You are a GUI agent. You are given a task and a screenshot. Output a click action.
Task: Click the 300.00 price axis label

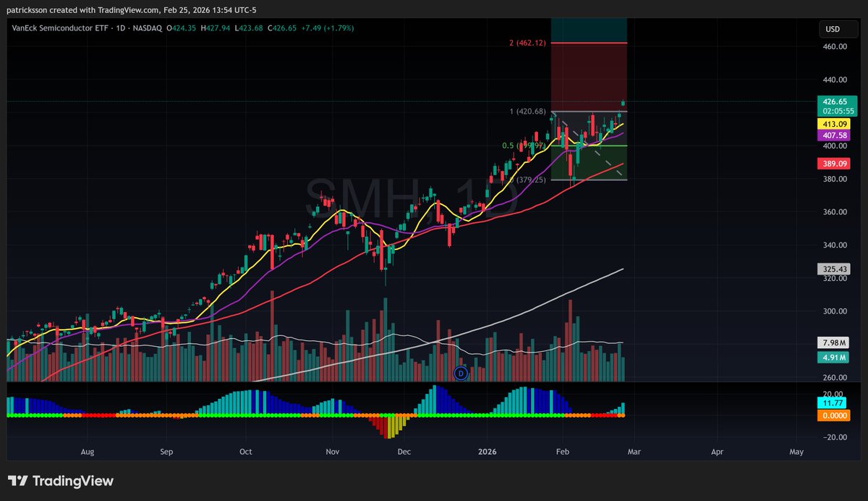835,311
